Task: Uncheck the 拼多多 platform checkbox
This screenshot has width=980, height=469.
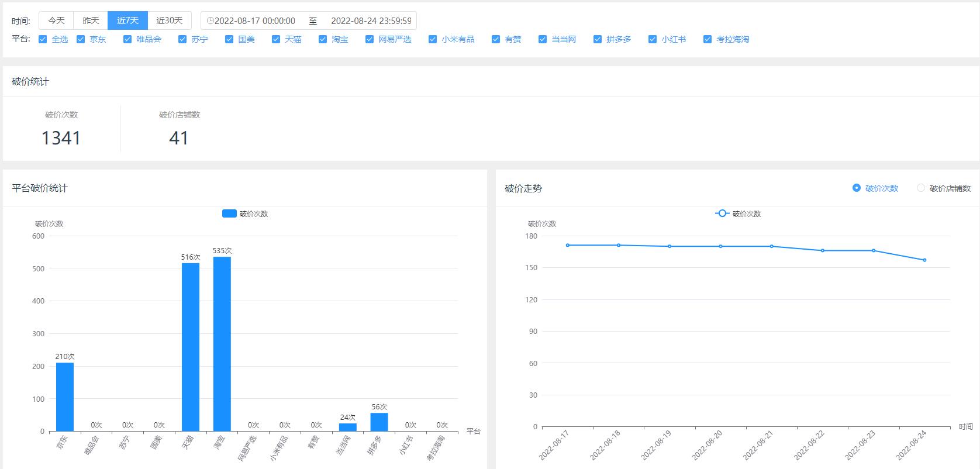Action: click(x=598, y=39)
